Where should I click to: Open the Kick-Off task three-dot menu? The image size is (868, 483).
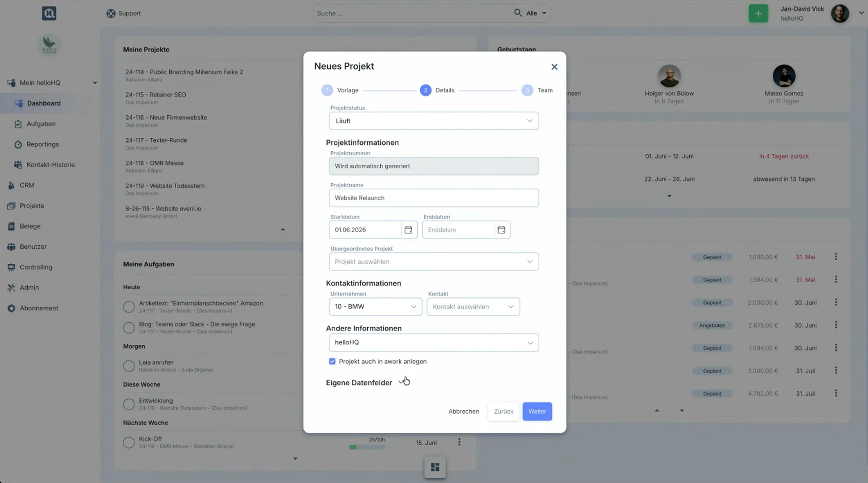(x=459, y=442)
